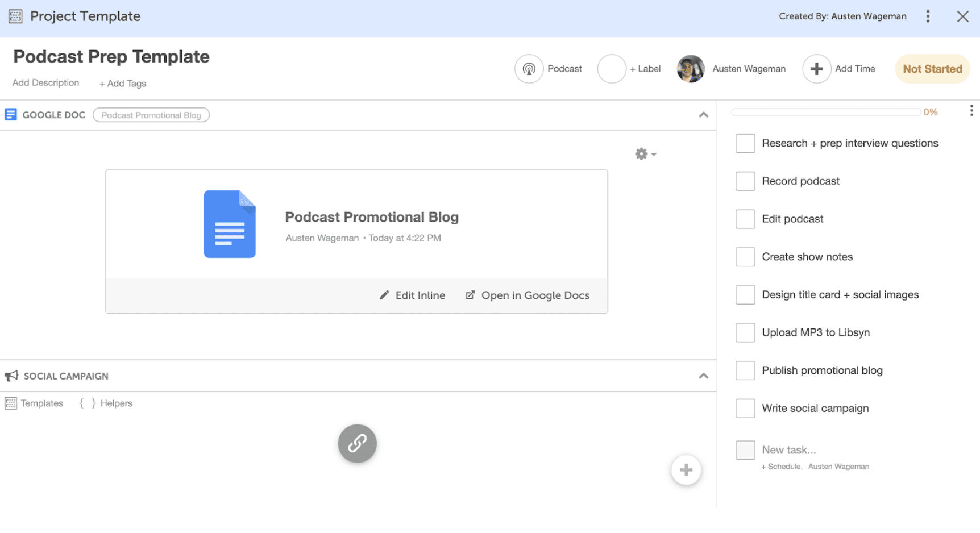This screenshot has height=533, width=980.
Task: Click the New task input field
Action: pos(788,450)
